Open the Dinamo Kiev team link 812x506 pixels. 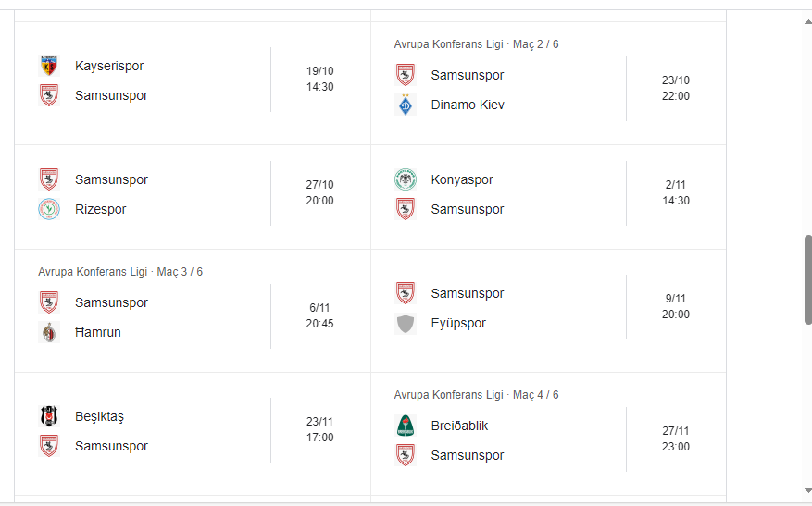click(468, 105)
